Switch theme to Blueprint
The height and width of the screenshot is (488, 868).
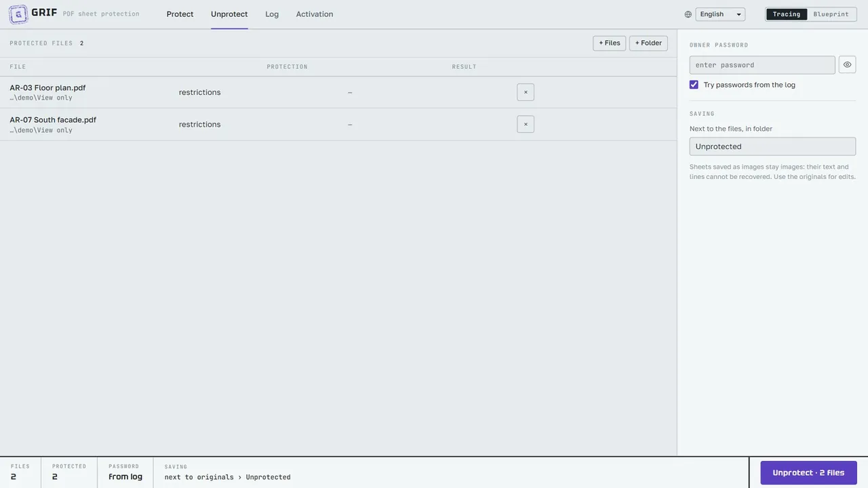[831, 14]
